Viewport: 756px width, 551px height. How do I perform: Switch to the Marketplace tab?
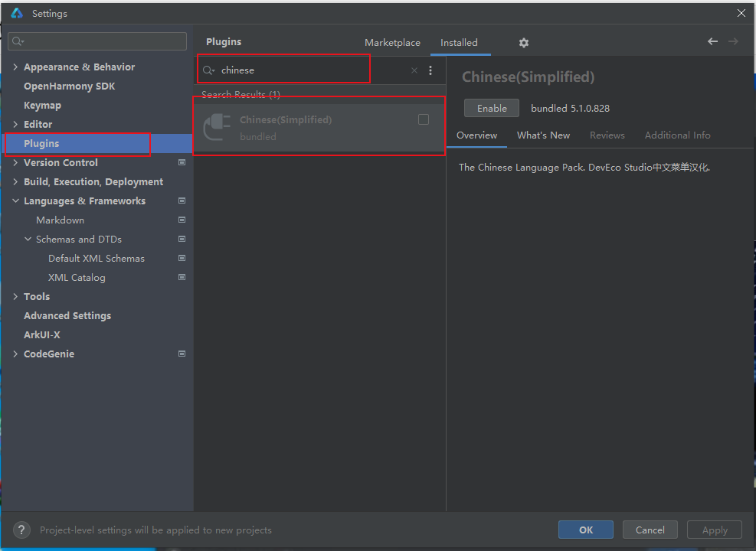click(392, 43)
